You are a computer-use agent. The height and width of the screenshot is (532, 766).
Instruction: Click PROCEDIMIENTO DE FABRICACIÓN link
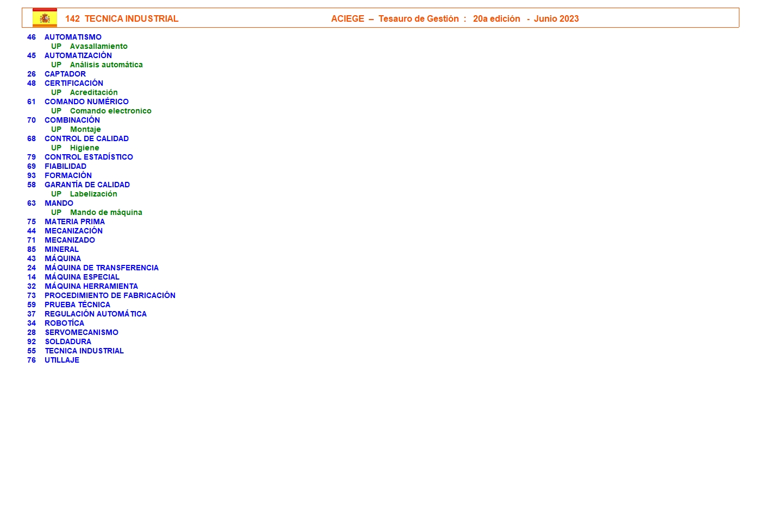110,295
